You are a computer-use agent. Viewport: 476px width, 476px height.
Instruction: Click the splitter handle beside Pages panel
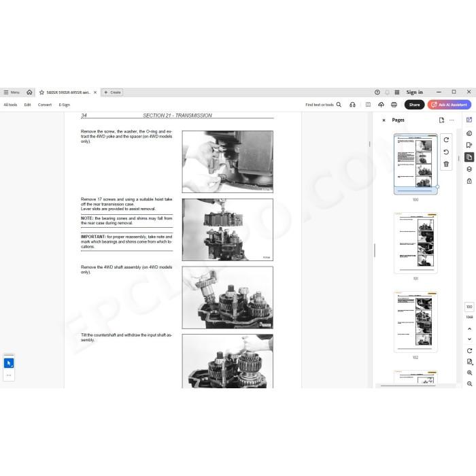pos(374,250)
